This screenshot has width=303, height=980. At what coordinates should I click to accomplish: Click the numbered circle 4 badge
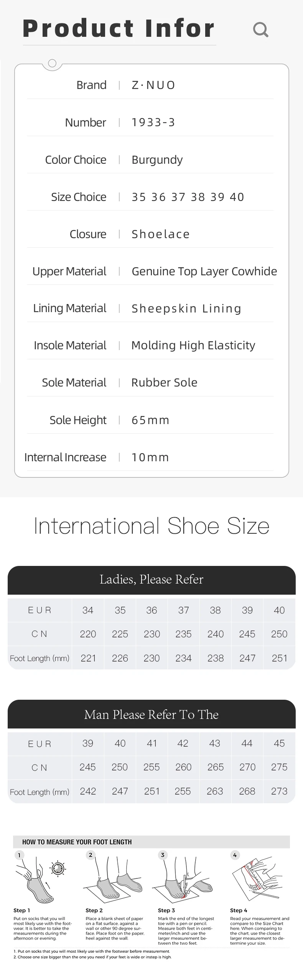235,855
